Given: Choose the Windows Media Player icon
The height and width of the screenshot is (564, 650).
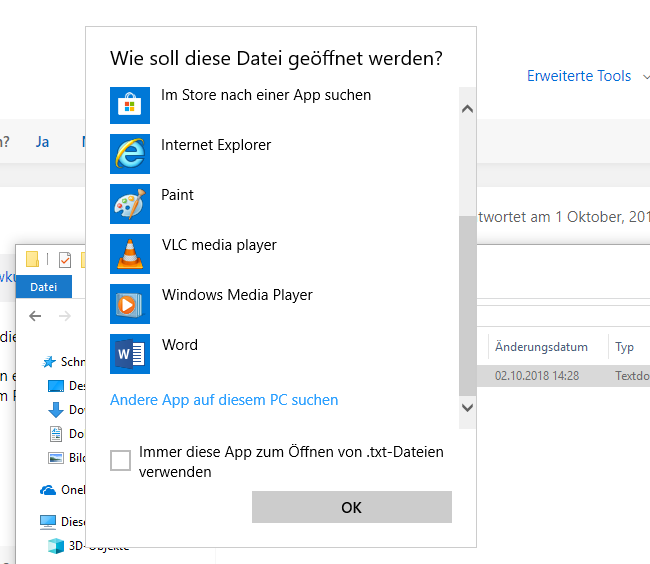Looking at the screenshot, I should 130,304.
